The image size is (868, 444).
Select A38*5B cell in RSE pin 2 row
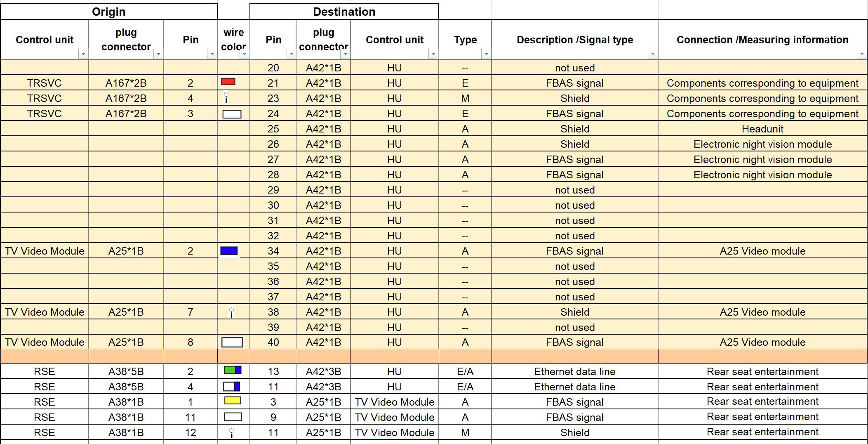point(126,371)
